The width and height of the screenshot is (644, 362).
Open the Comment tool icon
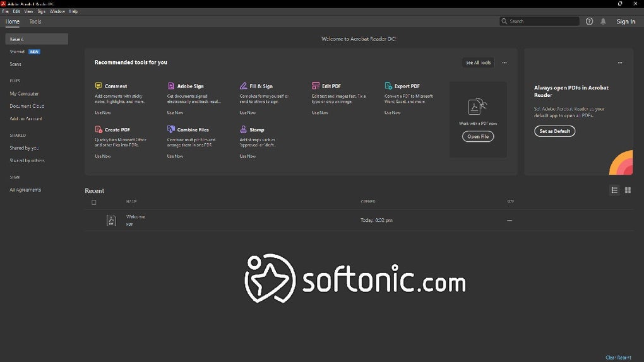pos(98,86)
